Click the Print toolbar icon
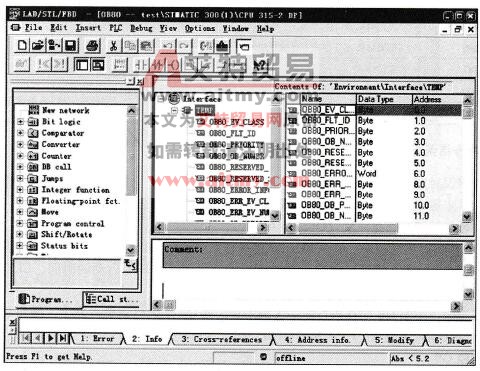480x371 pixels. (92, 45)
